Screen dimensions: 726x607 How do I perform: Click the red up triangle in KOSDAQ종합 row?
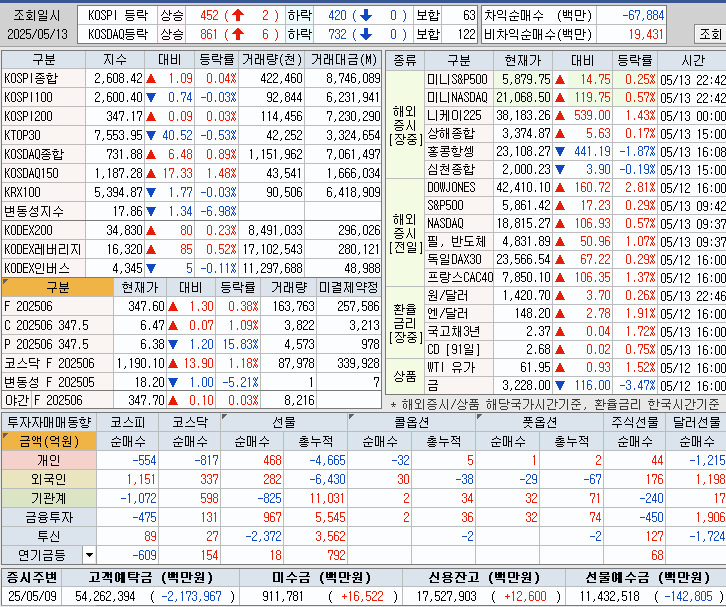(x=151, y=155)
